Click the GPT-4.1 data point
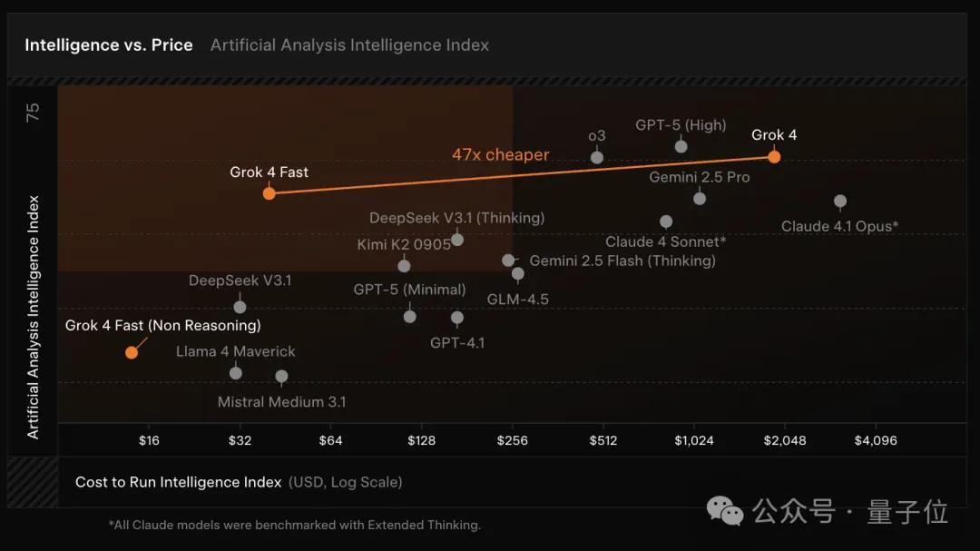The image size is (980, 551). (x=456, y=318)
